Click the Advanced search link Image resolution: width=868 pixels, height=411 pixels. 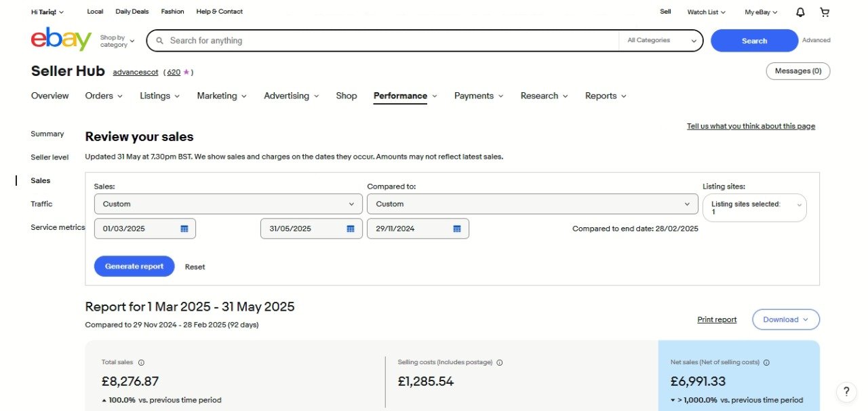(x=816, y=41)
